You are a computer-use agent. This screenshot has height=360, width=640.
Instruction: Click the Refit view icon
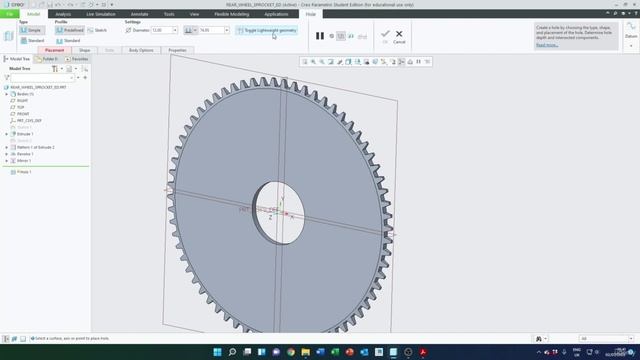coord(304,62)
